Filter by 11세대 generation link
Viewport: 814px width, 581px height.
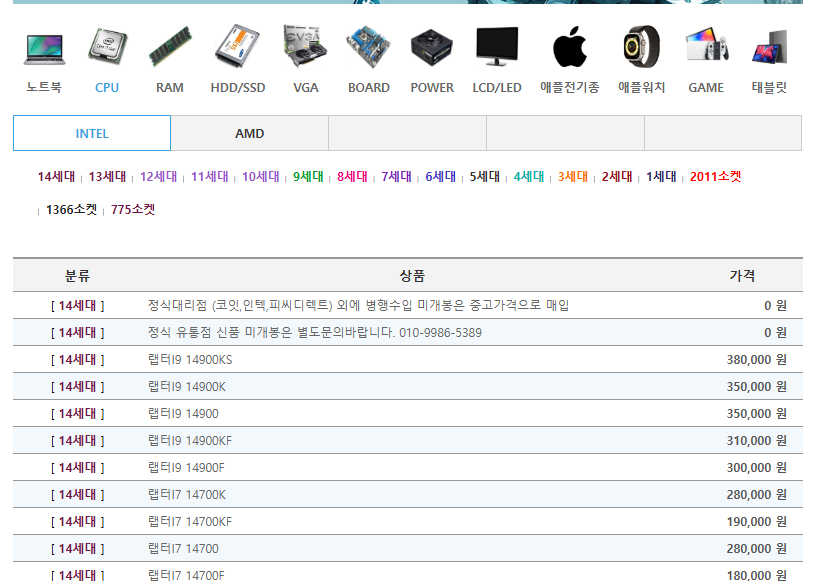tap(210, 177)
